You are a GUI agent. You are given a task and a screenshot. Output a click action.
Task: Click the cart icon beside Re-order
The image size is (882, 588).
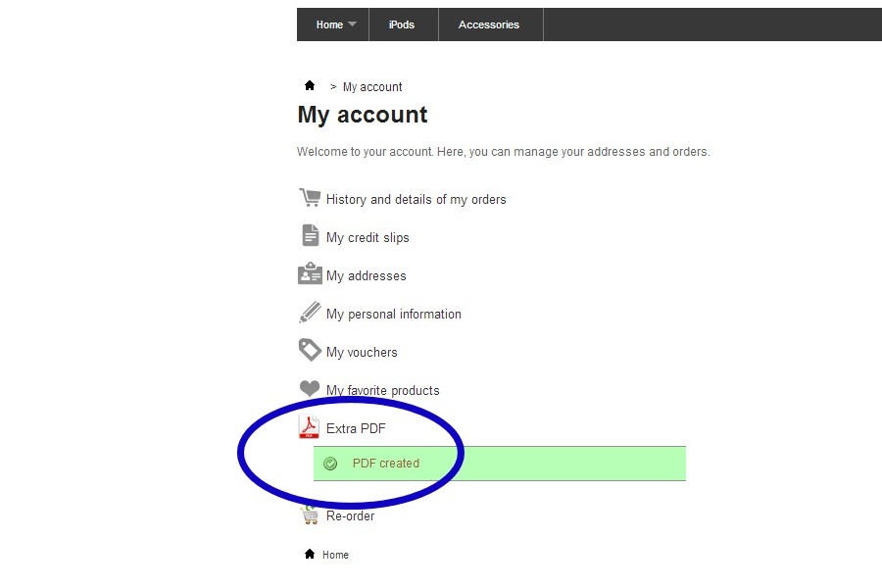point(310,514)
